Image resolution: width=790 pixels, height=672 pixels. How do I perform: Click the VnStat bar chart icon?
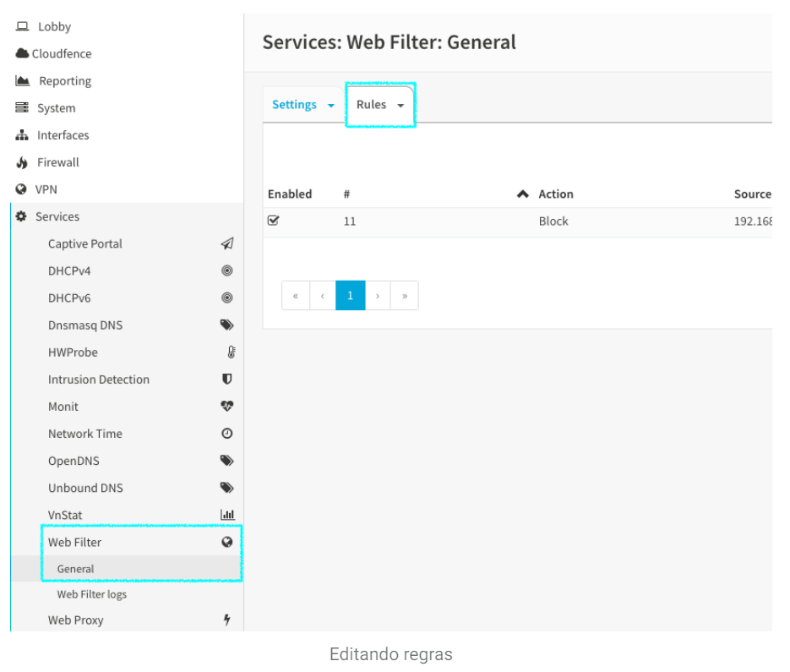[x=228, y=515]
